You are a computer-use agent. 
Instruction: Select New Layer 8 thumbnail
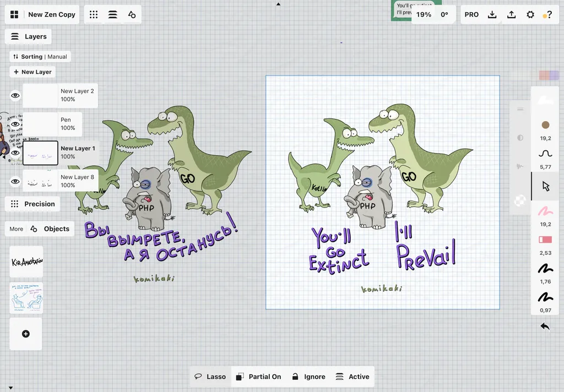click(40, 181)
